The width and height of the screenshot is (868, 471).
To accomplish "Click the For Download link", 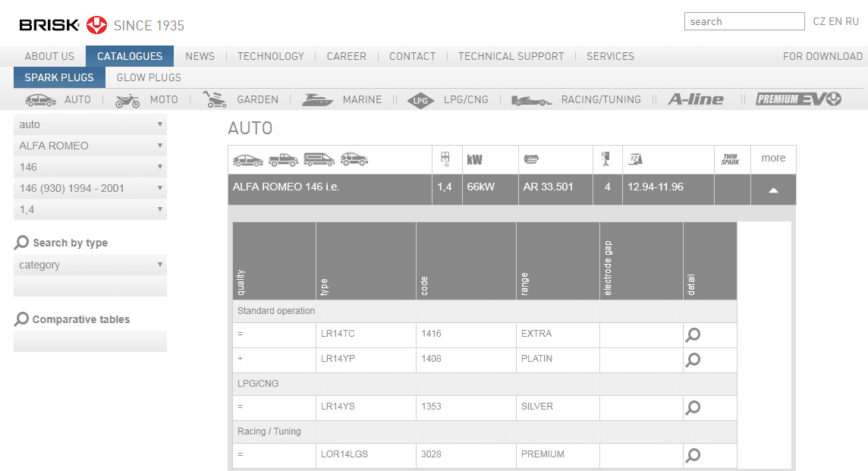I will click(822, 56).
